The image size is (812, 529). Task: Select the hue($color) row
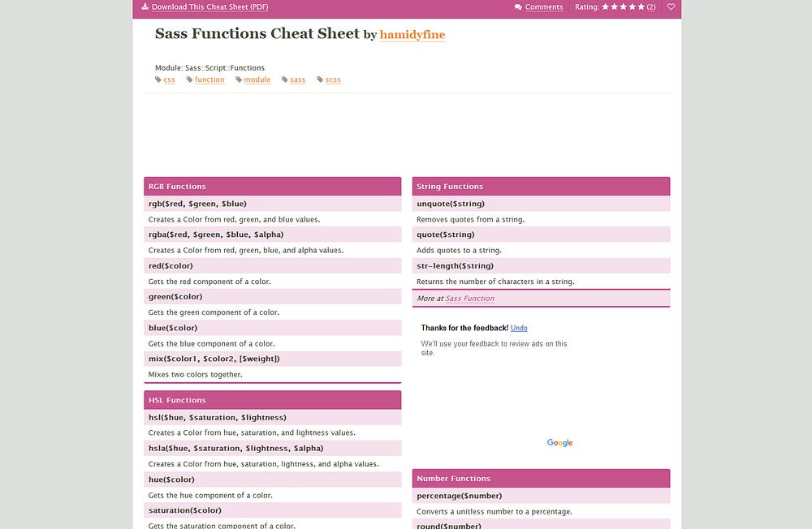(272, 480)
